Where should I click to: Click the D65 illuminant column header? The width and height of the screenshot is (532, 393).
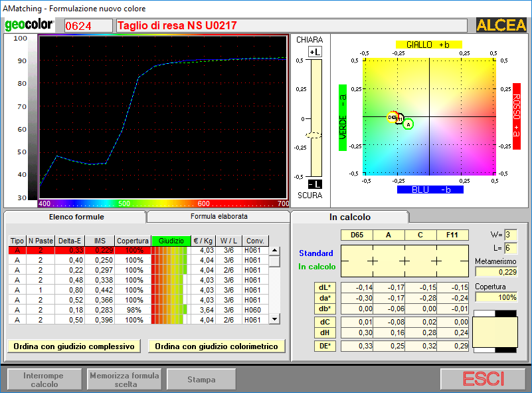(357, 235)
